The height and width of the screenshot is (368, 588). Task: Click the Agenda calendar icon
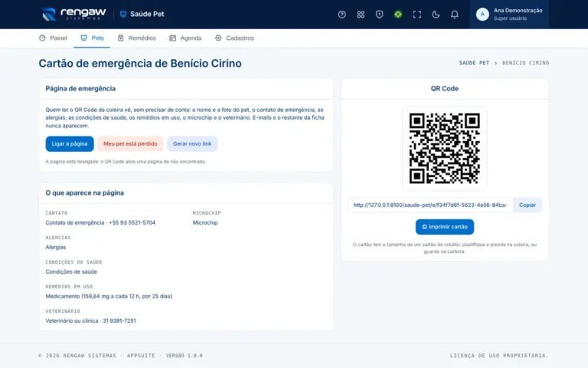(172, 38)
